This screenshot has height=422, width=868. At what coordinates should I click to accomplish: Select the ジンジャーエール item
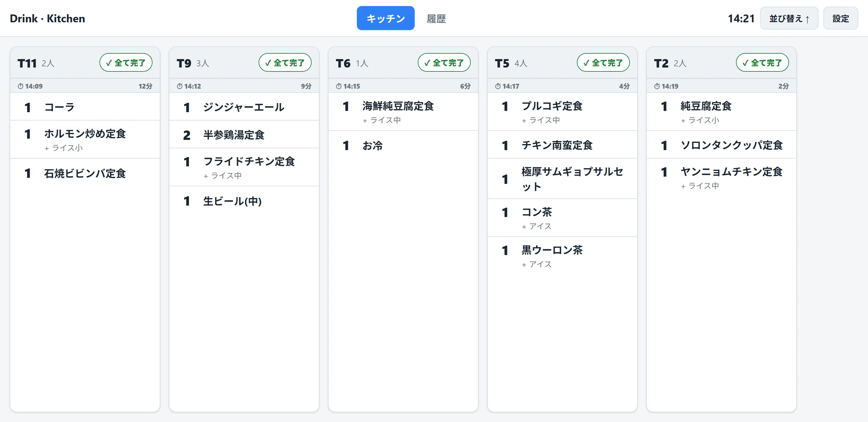pos(244,107)
